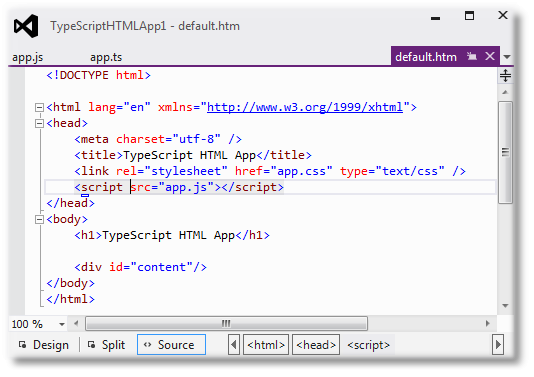Click the 100 % zoom value field

click(x=27, y=324)
